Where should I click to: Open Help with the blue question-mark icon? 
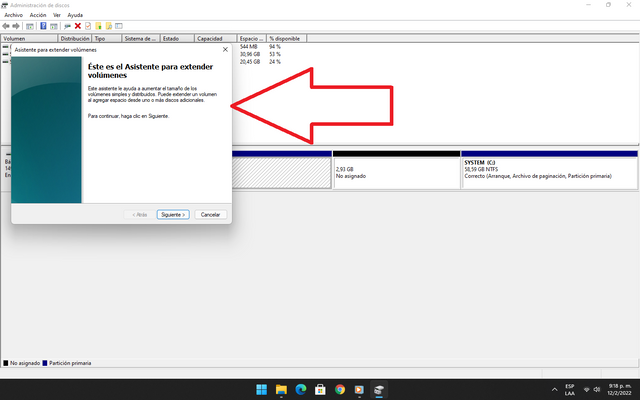pyautogui.click(x=43, y=26)
